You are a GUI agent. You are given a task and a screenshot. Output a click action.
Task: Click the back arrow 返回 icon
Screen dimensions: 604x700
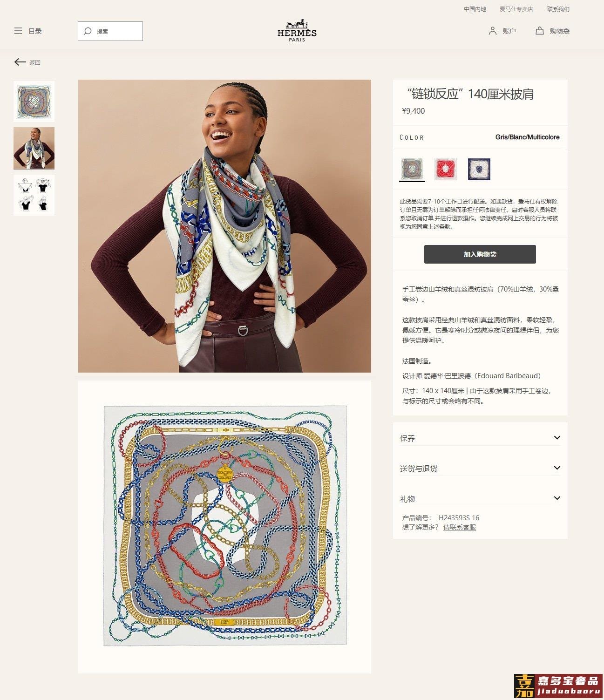[x=20, y=62]
